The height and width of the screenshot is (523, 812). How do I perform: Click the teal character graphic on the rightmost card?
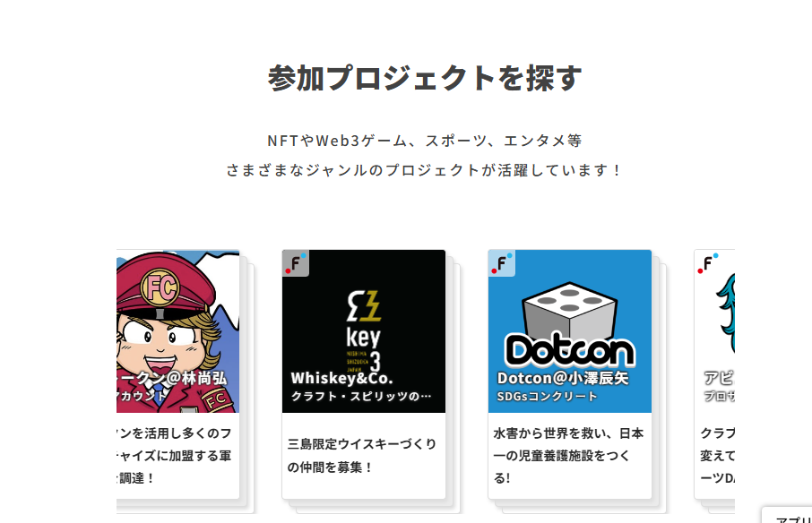726,313
